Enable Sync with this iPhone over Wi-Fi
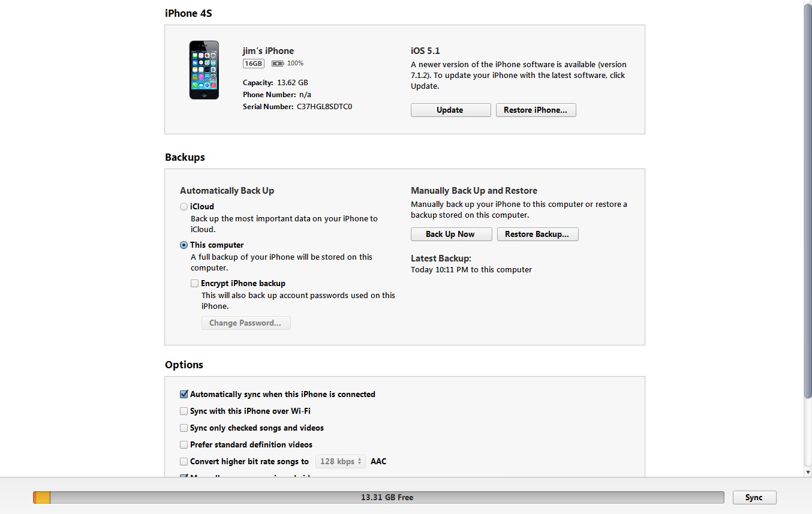This screenshot has width=812, height=514. [184, 411]
